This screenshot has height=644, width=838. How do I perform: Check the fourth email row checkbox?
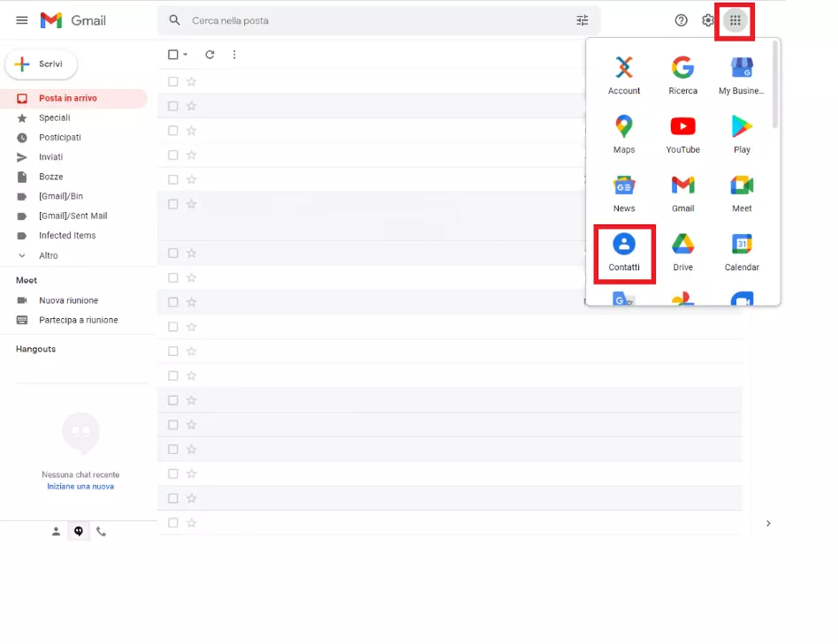pos(172,155)
